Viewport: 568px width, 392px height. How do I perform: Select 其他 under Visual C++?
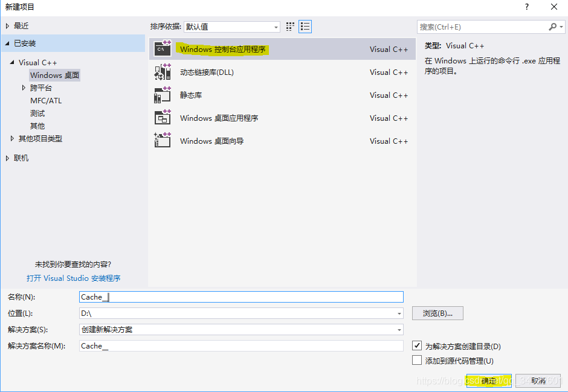tap(37, 126)
